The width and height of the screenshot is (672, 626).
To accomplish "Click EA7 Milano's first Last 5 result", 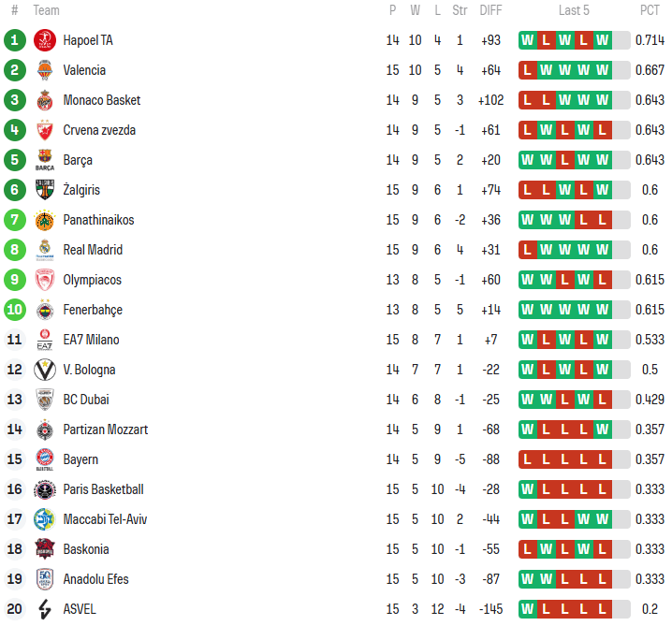I will coord(528,340).
